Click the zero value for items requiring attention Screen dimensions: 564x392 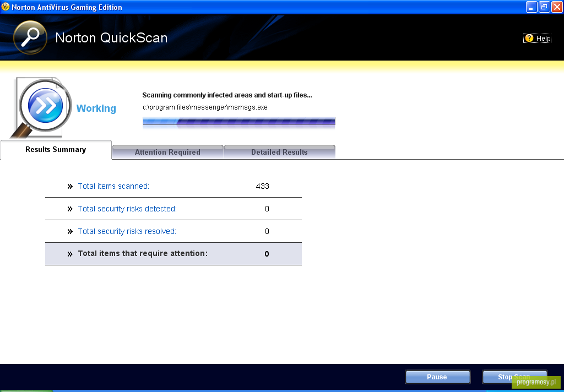(267, 254)
